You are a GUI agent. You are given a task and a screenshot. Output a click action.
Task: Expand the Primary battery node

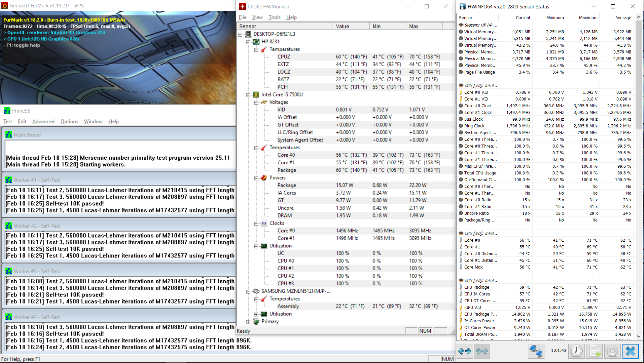coord(248,322)
